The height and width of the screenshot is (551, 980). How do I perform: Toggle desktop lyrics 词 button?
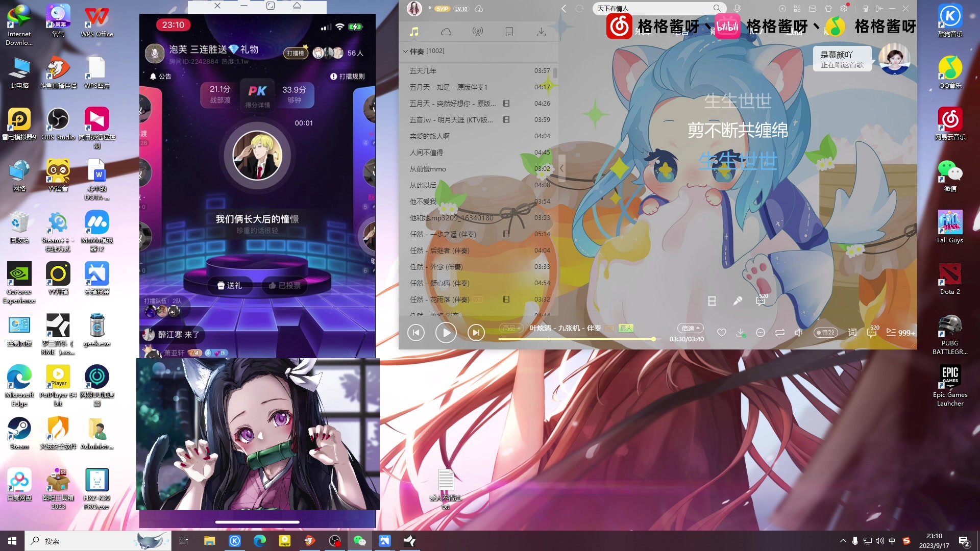point(852,333)
